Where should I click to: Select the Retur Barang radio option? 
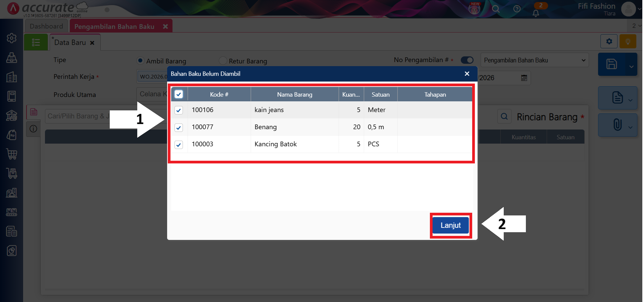point(223,61)
